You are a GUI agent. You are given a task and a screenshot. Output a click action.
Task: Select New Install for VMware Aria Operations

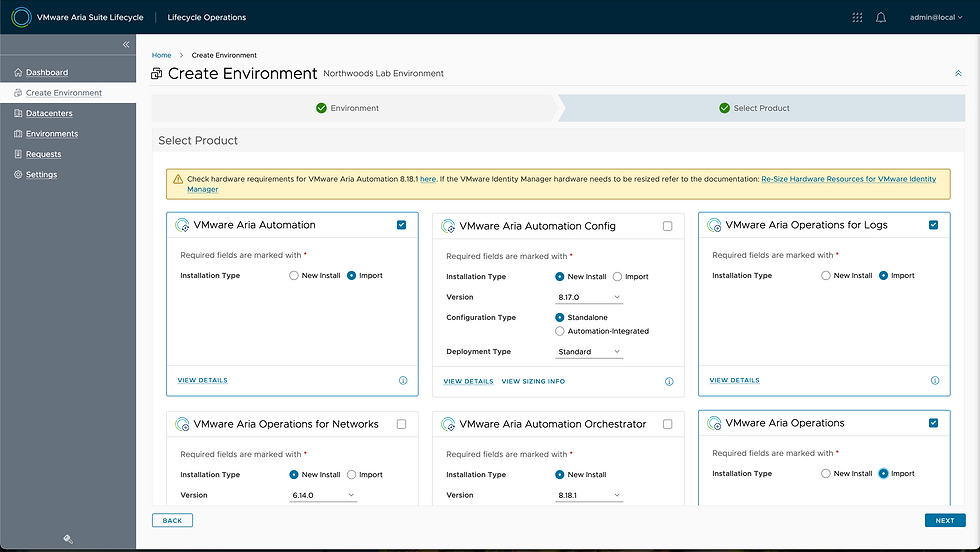[x=826, y=474]
